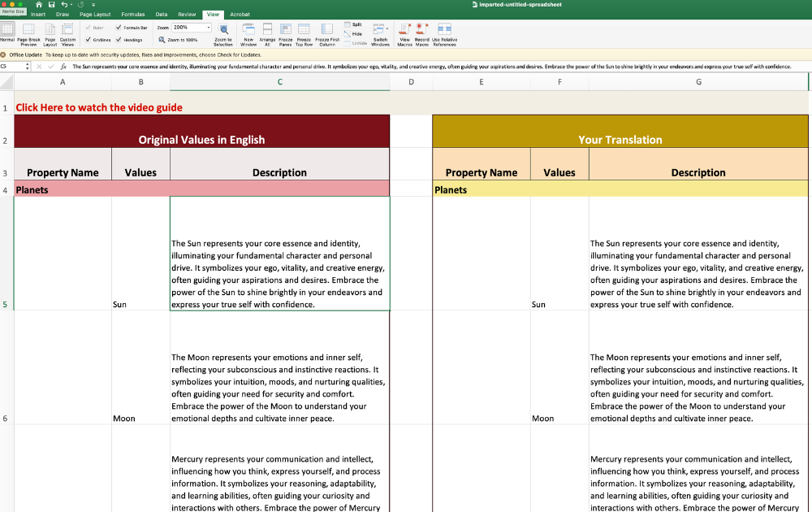Select the 'Your Translation' header cell
Viewport: 812px width, 512px height.
click(x=620, y=132)
